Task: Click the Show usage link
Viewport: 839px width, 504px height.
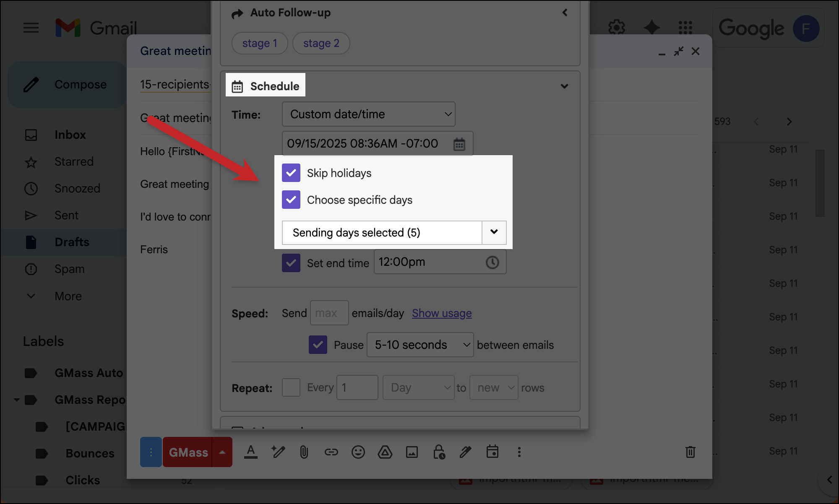Action: (x=442, y=313)
